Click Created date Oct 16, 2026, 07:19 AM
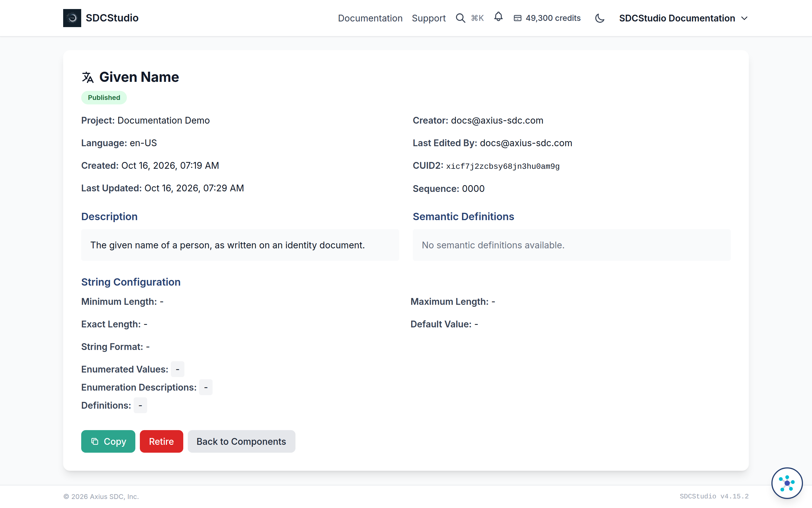 (170, 165)
